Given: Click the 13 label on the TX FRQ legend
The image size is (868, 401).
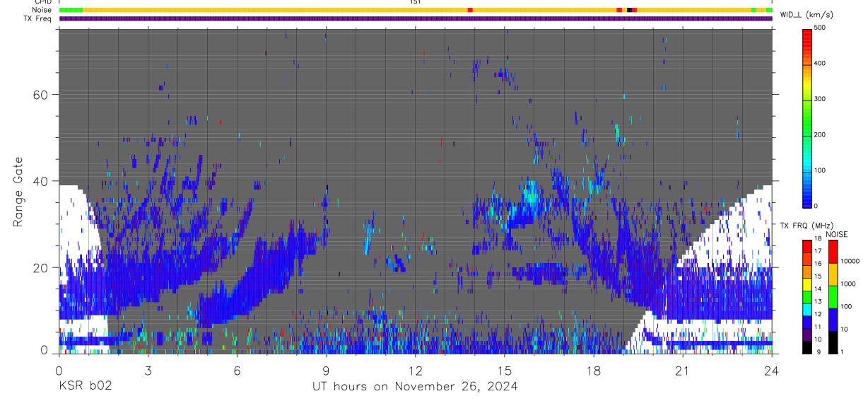Looking at the screenshot, I should (x=817, y=301).
